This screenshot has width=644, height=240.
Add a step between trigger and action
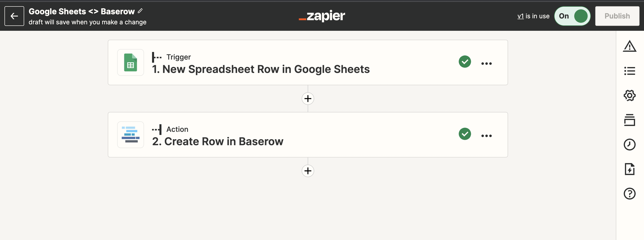[308, 98]
